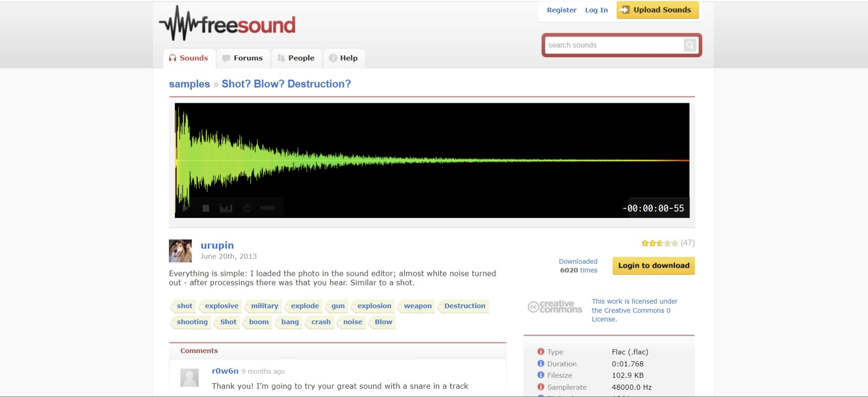Go to the freesound logo homepage
The height and width of the screenshot is (397, 868).
click(x=227, y=24)
